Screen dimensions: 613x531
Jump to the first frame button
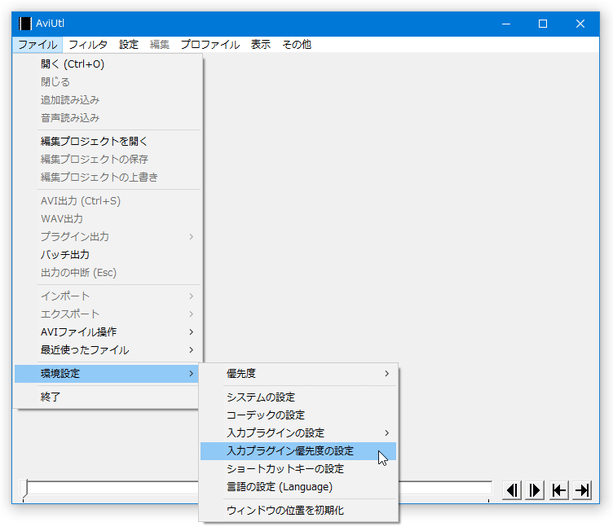tap(559, 490)
